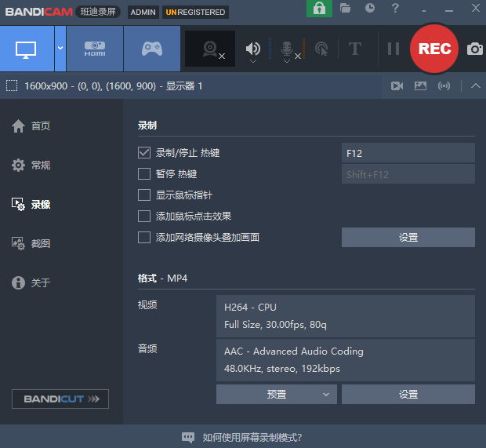Image resolution: width=486 pixels, height=448 pixels.
Task: Click the text overlay T icon
Action: coord(355,49)
